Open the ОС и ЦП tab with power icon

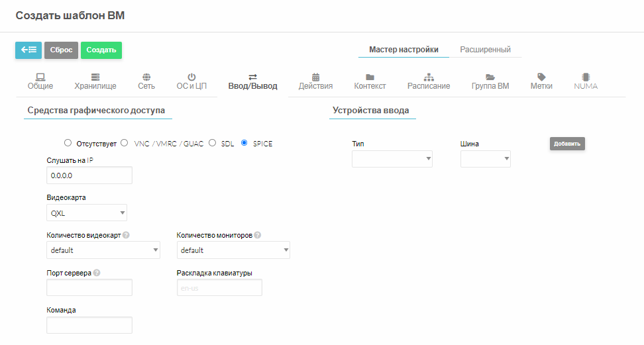click(191, 81)
